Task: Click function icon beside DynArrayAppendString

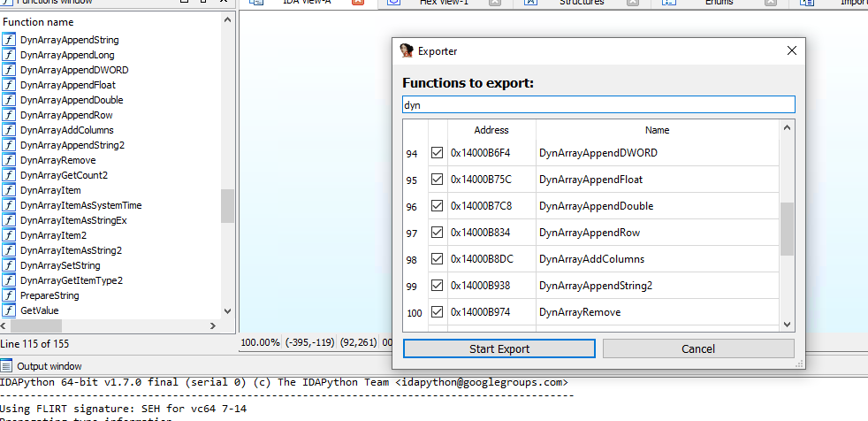Action: (9, 40)
